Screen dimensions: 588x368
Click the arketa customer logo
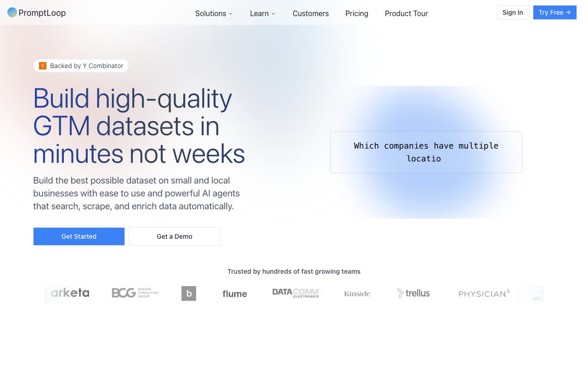70,293
